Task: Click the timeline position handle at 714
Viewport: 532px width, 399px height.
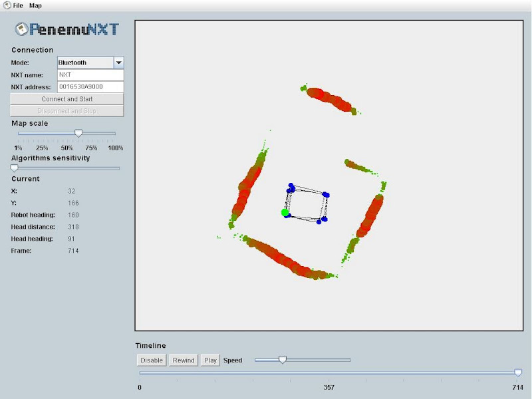Action: (518, 373)
